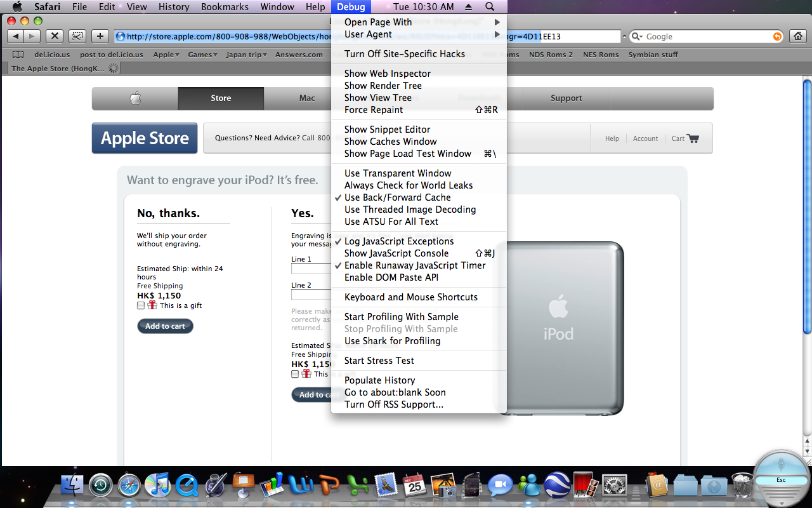Viewport: 812px width, 508px height.
Task: Launch Microsoft Excel from the Dock
Action: click(357, 486)
